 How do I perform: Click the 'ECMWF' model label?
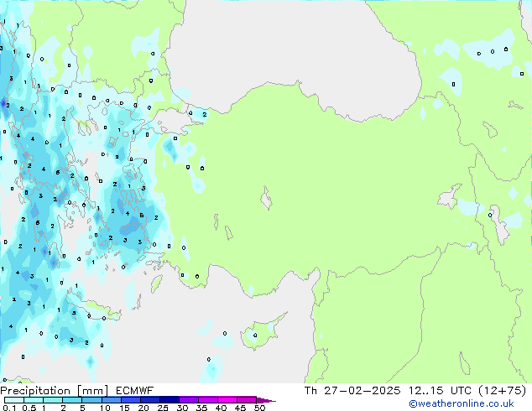(135, 391)
